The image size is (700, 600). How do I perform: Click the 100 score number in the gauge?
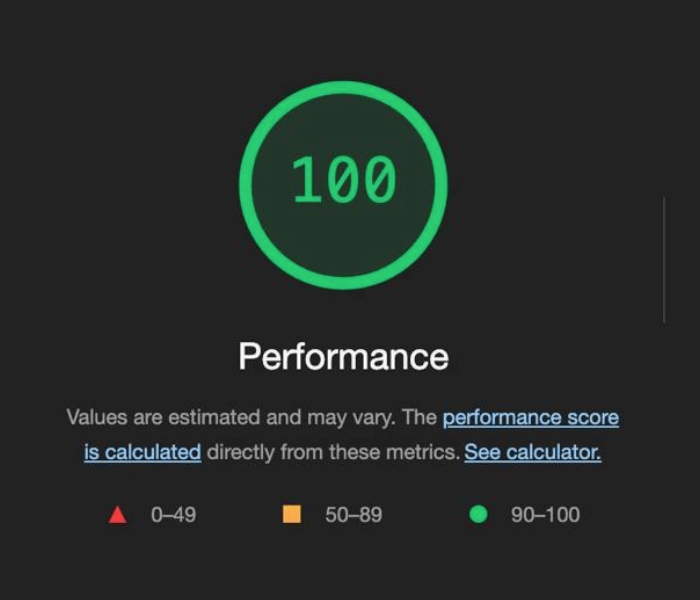(x=343, y=181)
